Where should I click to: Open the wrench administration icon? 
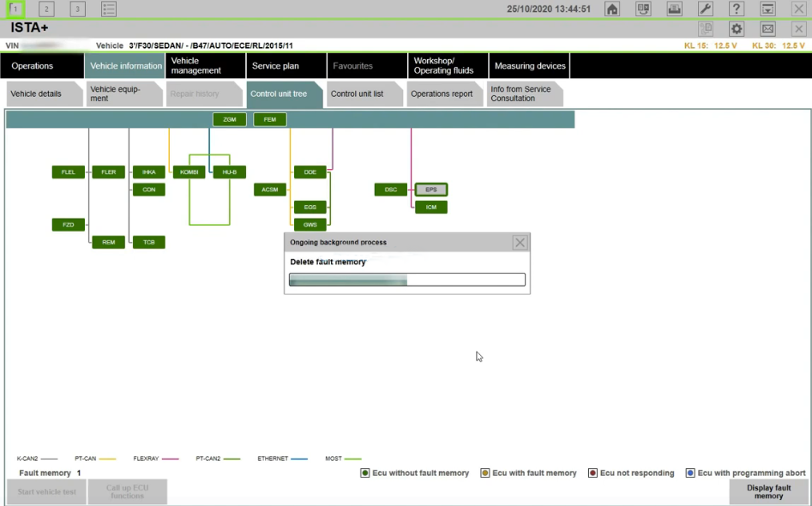tap(706, 9)
